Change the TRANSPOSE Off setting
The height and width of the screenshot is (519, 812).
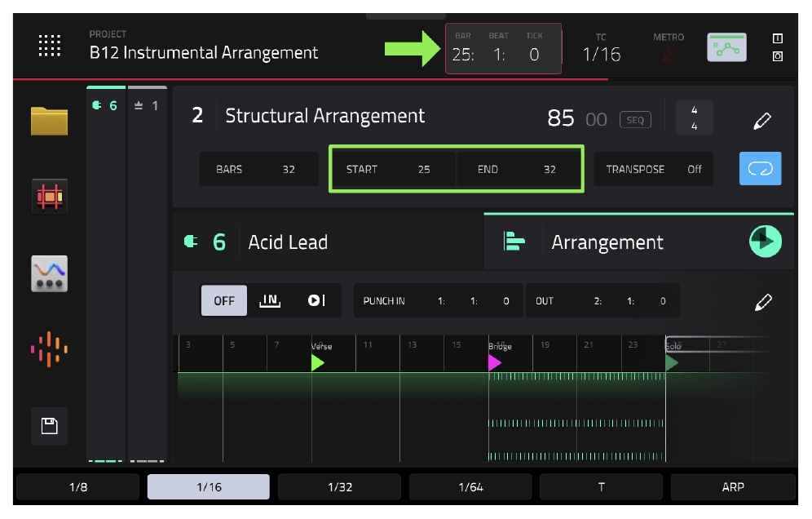(x=653, y=169)
